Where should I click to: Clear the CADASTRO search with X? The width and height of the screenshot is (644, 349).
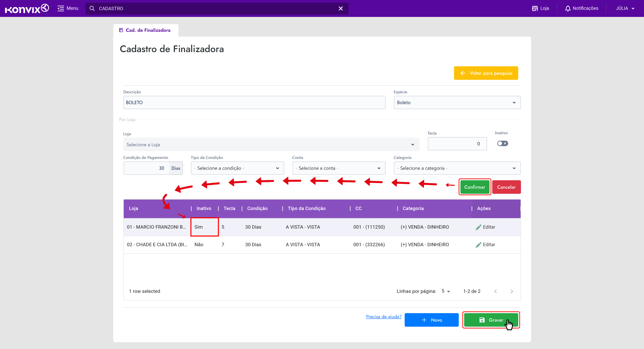tap(340, 8)
